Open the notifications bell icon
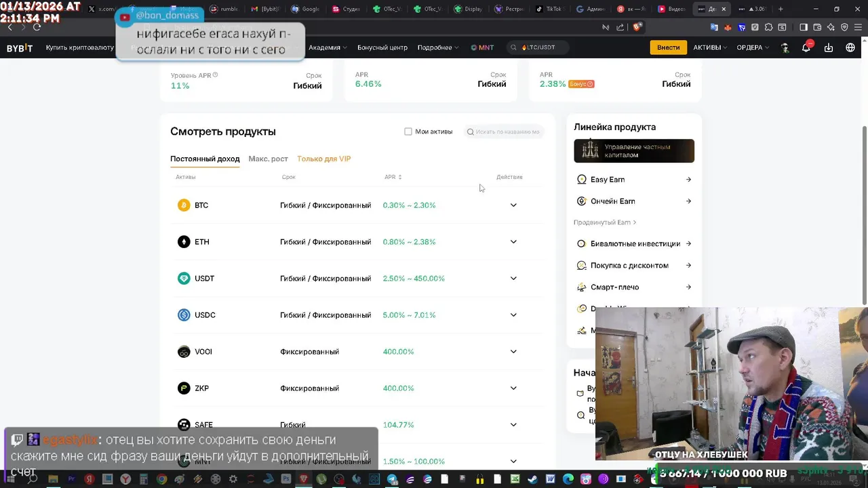Viewport: 868px width, 488px height. pos(806,47)
